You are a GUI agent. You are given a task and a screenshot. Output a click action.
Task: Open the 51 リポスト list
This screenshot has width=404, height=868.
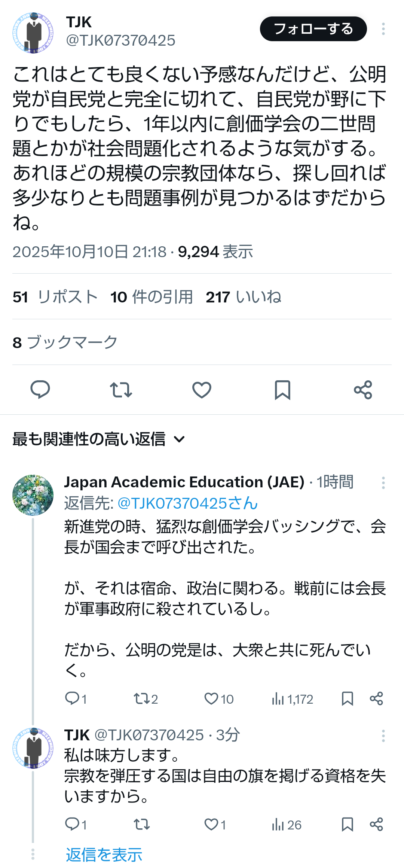(x=55, y=297)
